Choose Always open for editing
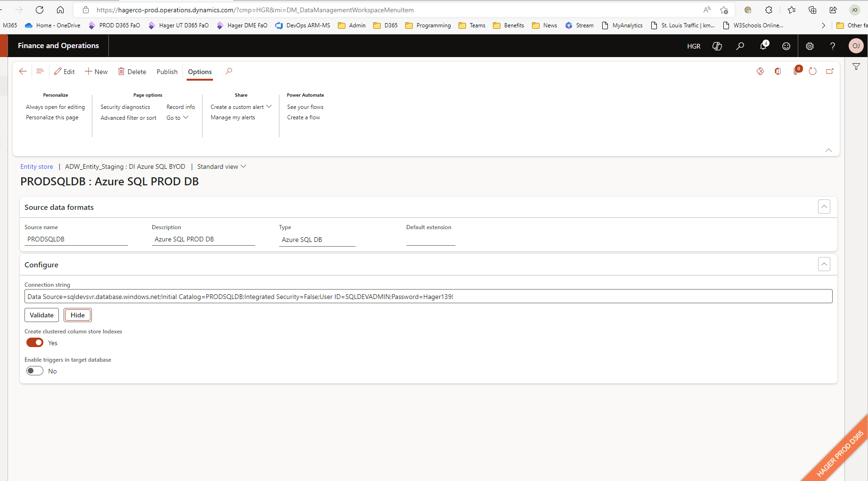The width and height of the screenshot is (868, 481). [56, 107]
